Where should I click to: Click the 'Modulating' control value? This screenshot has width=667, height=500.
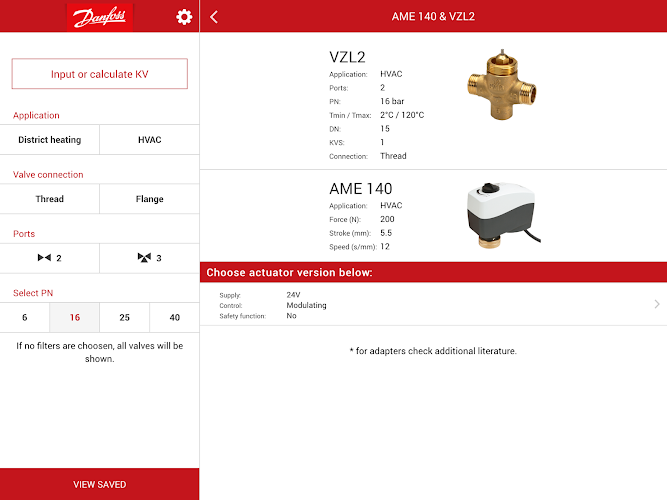(306, 305)
